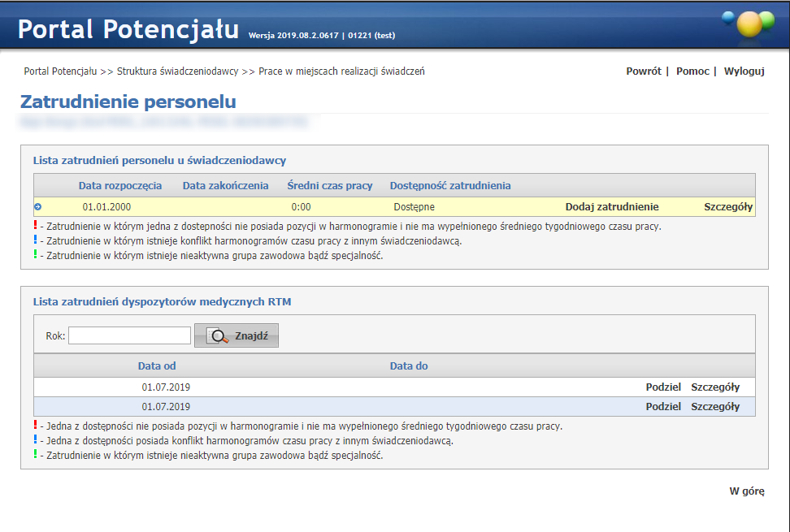Log out using Wyloguj

pos(744,71)
